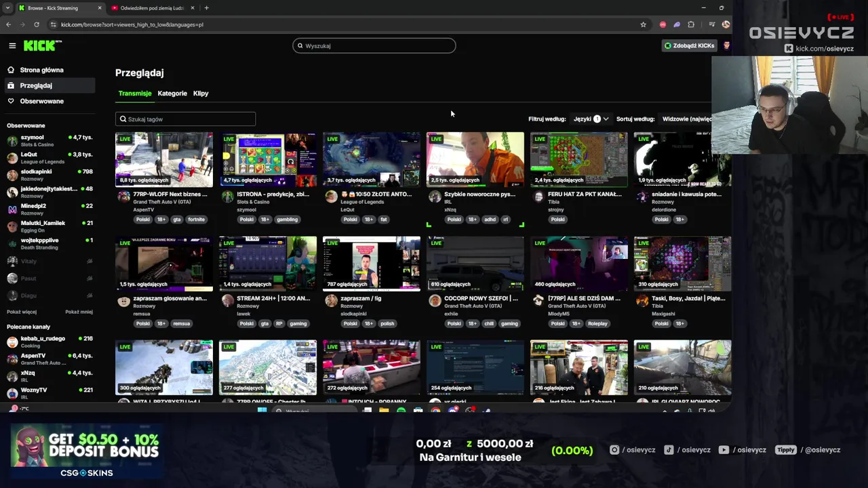Open the FERU HAT Tibia stream thumbnail
868x488 pixels.
tap(579, 159)
